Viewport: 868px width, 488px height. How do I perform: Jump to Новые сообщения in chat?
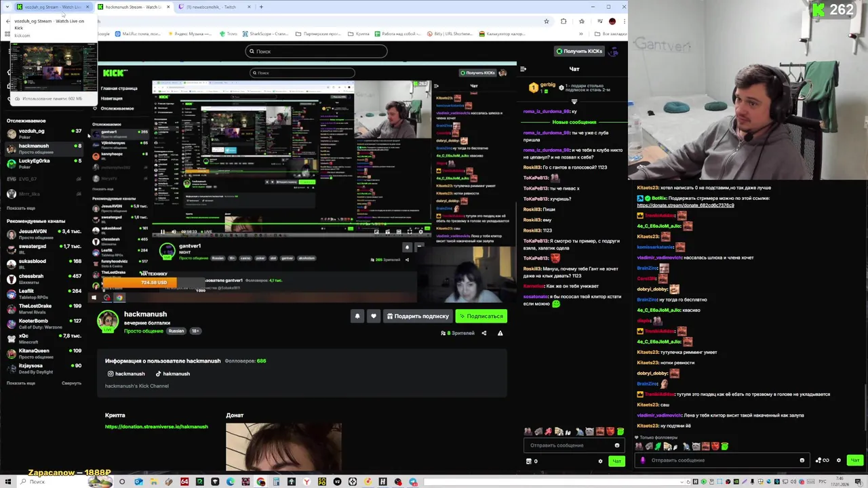pyautogui.click(x=574, y=122)
